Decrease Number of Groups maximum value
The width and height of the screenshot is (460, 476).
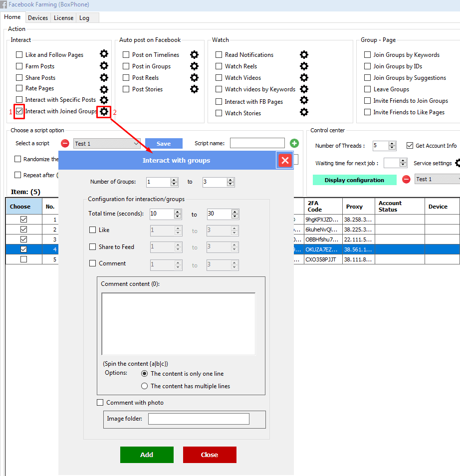pos(230,184)
